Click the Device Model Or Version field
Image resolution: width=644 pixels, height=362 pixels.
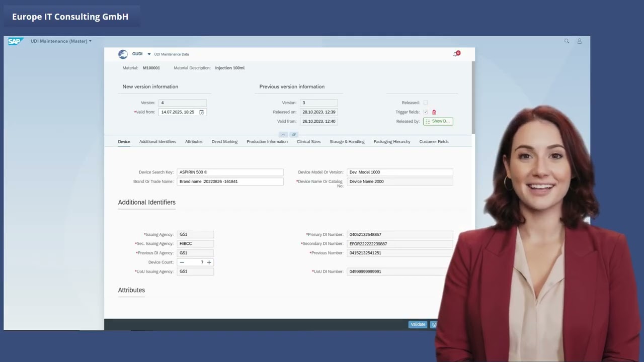pos(400,172)
